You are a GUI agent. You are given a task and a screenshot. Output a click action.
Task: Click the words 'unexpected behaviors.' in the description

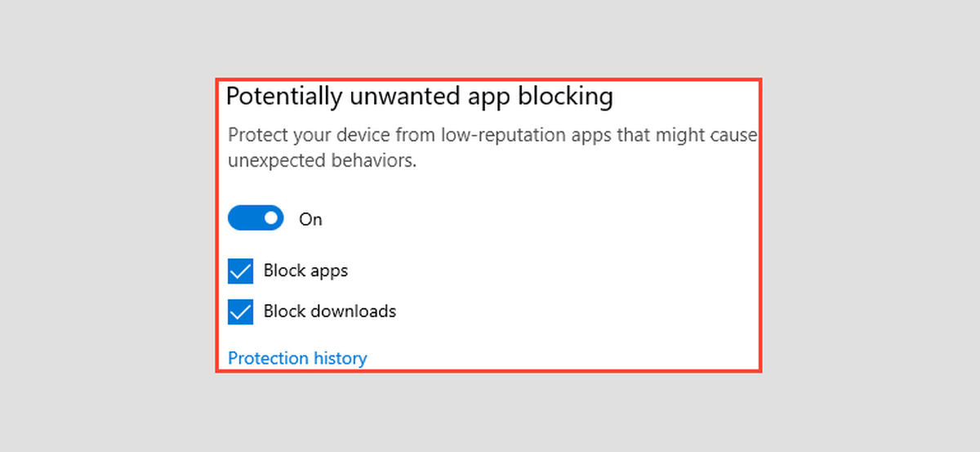[x=323, y=161]
